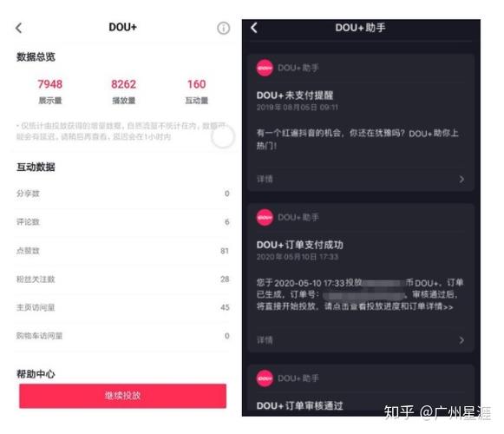
Task: Tap DOU+助手 avatar on 订单审核通过 card
Action: point(265,378)
